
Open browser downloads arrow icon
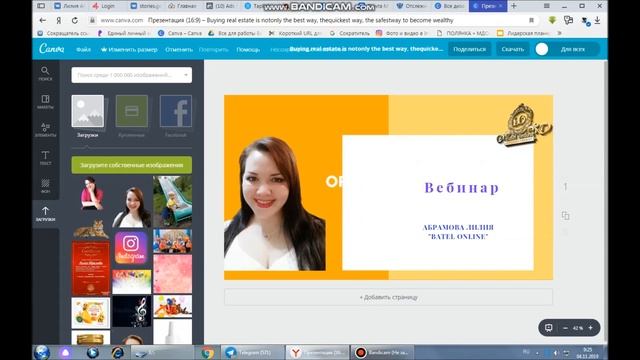597,20
